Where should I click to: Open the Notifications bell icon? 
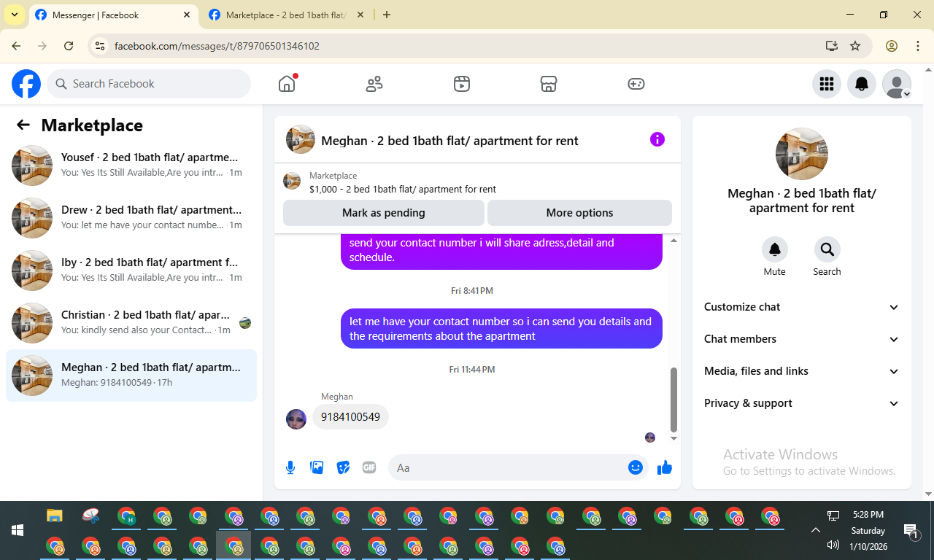(862, 84)
